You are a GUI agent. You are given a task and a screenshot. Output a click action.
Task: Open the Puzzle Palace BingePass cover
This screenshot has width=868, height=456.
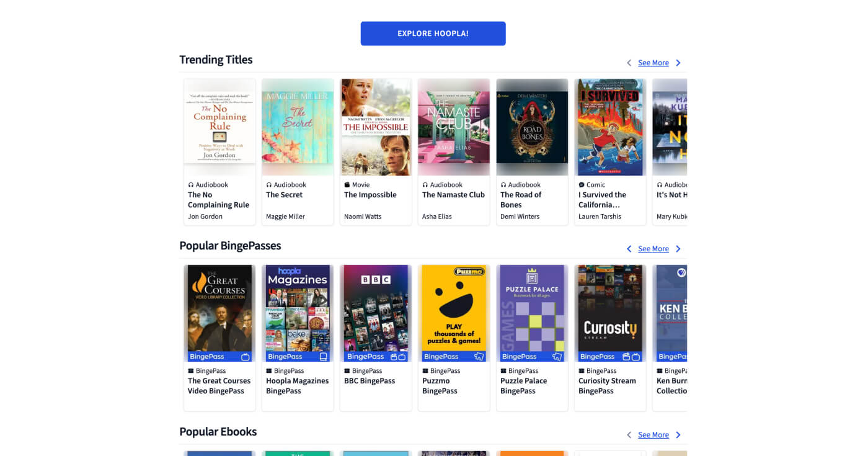point(532,313)
